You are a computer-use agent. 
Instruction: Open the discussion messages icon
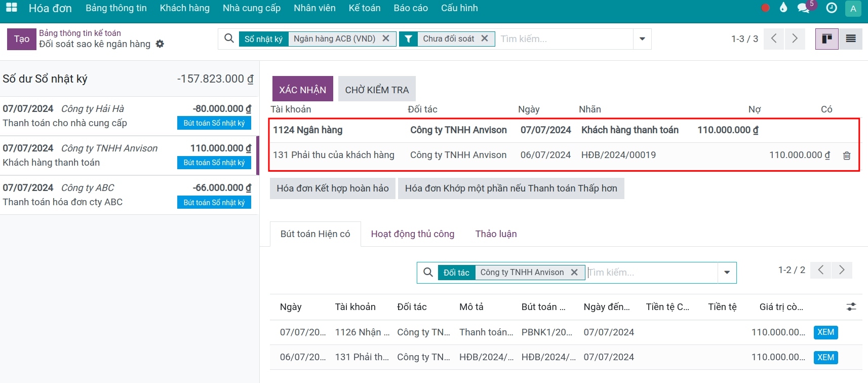[803, 8]
